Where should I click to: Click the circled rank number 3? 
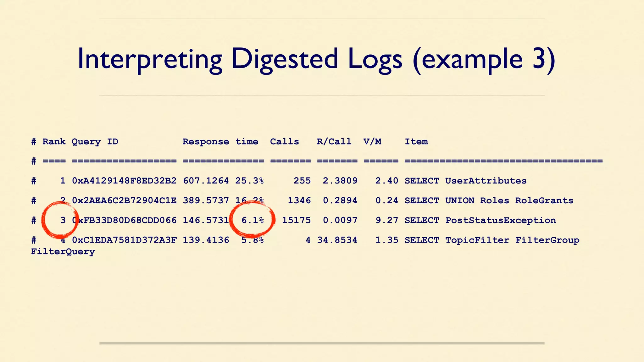coord(63,220)
